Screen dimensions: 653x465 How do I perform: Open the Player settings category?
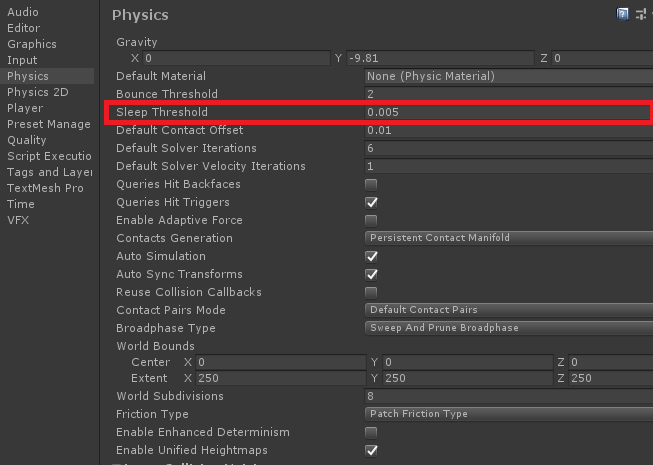(25, 108)
